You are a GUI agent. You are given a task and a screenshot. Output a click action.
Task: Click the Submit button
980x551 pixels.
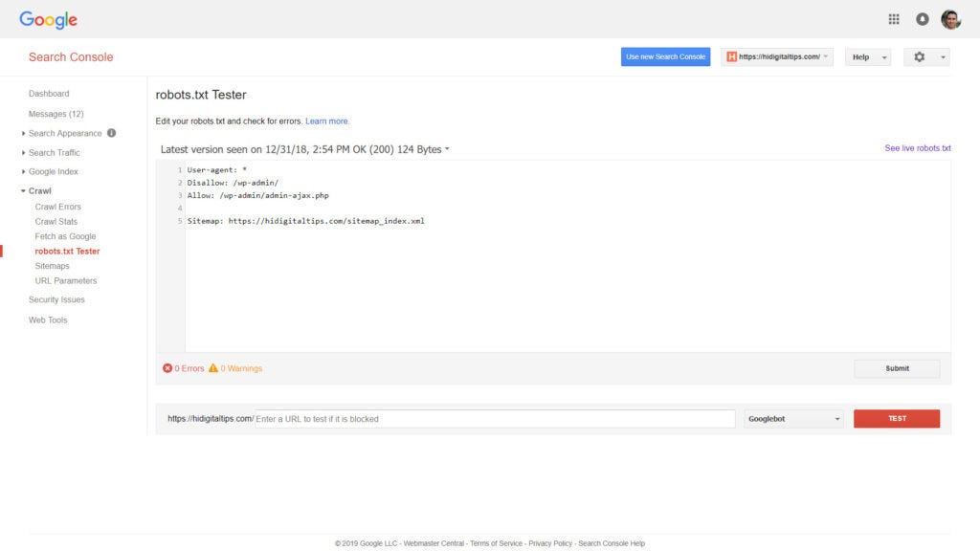[x=897, y=368]
